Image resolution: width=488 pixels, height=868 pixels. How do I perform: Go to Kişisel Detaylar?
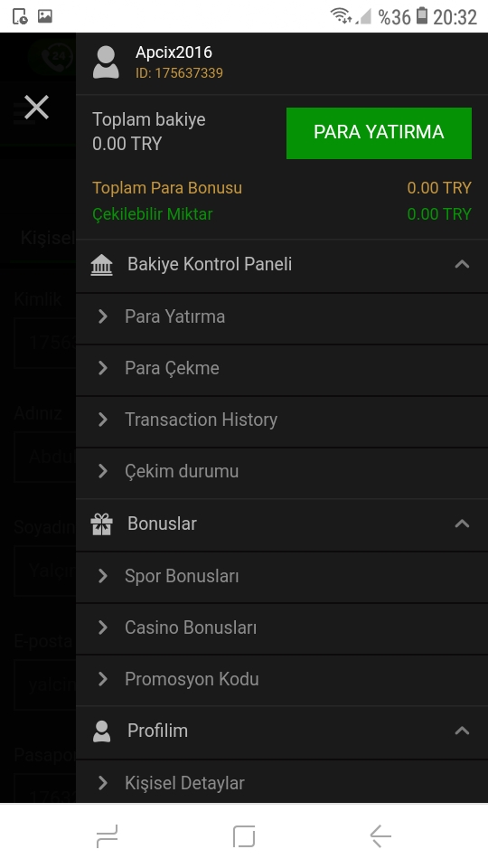282,781
